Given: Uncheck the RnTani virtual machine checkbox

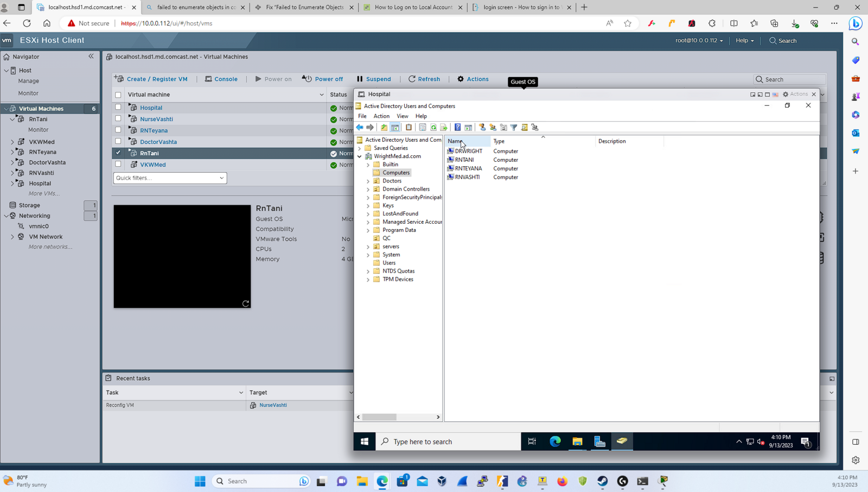Looking at the screenshot, I should pos(118,153).
